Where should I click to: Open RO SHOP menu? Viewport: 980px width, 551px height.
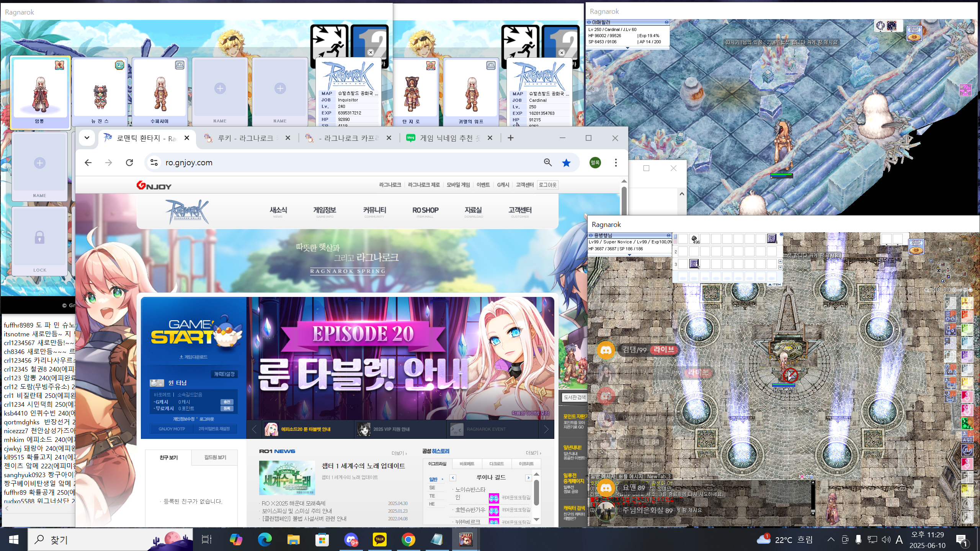coord(425,211)
